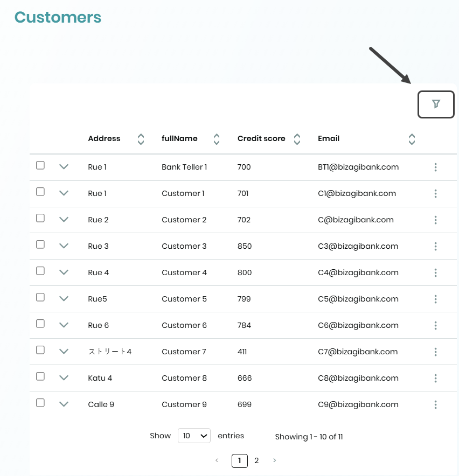This screenshot has width=459, height=476.
Task: Go to the next page arrow
Action: coord(274,460)
